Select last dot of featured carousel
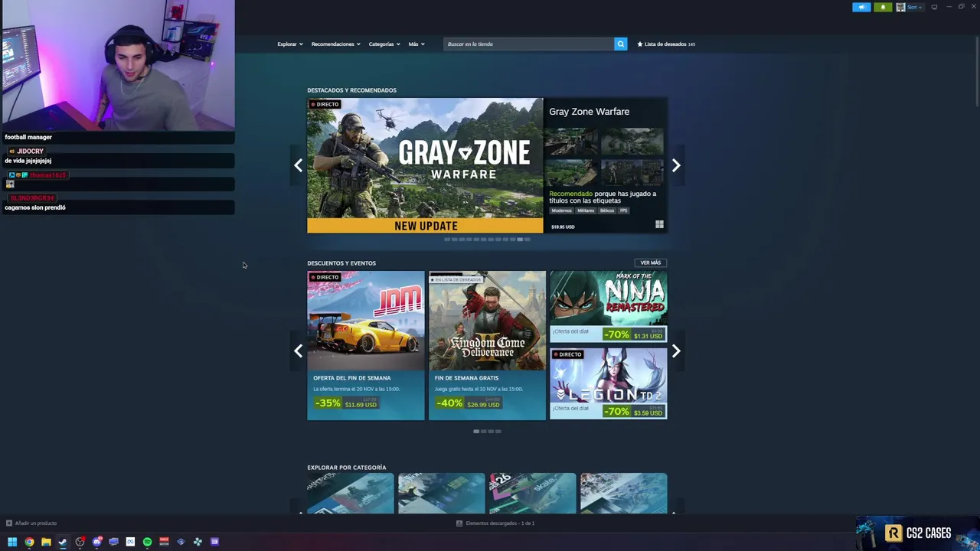 [528, 240]
